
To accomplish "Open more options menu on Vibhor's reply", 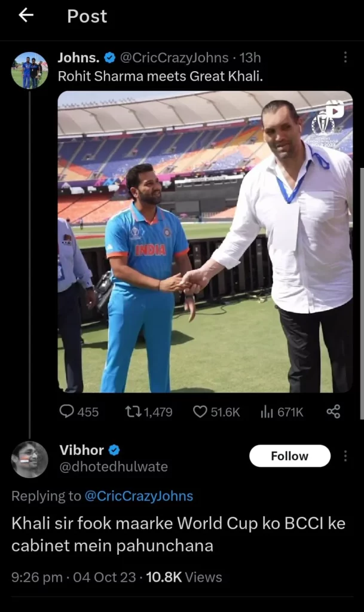I will [345, 456].
